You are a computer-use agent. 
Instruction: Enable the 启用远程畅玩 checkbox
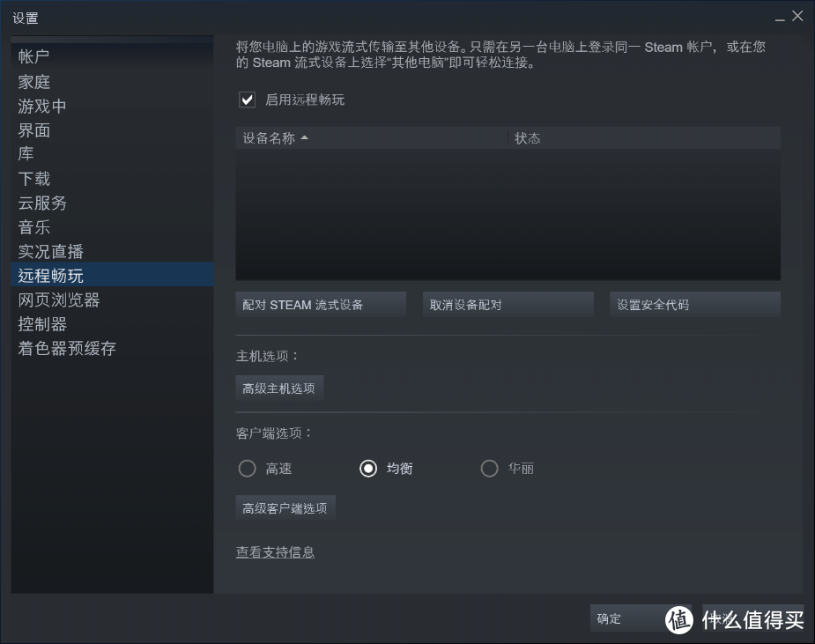click(x=248, y=100)
